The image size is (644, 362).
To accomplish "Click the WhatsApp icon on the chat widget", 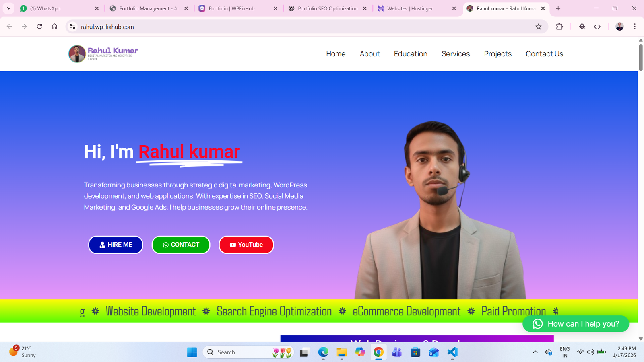I will (537, 324).
